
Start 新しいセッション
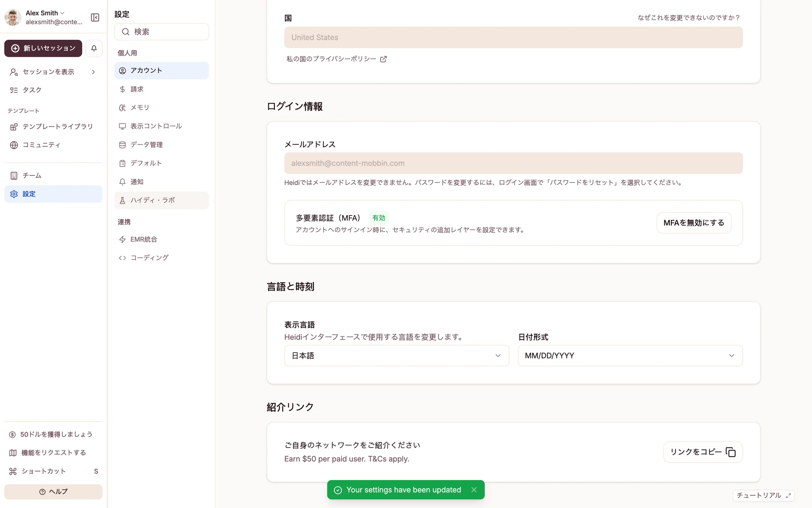(43, 48)
